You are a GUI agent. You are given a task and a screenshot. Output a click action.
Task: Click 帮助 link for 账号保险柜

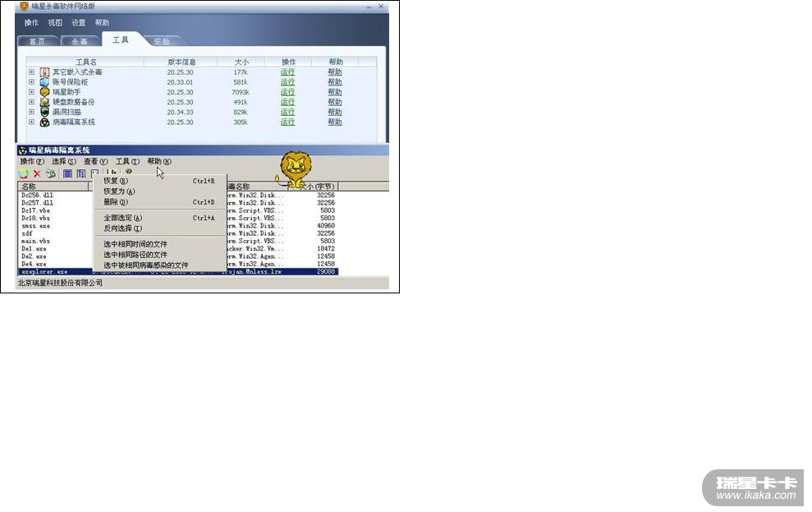click(x=334, y=82)
